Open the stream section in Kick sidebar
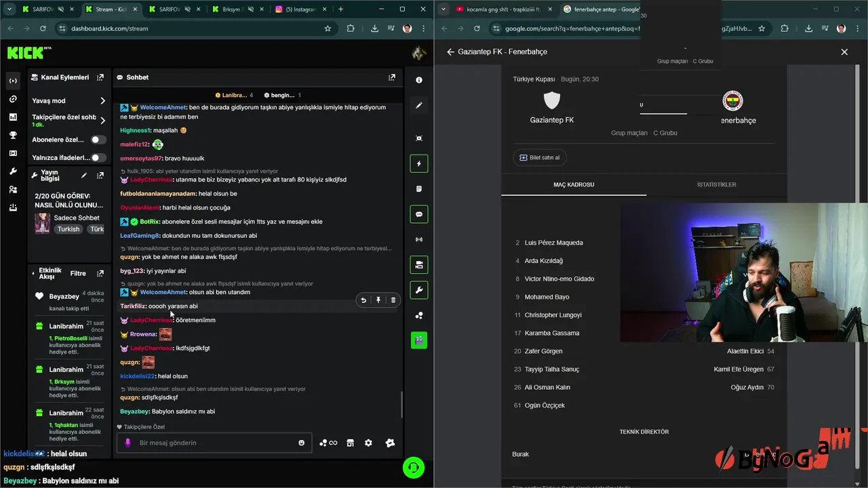The width and height of the screenshot is (868, 488). pyautogui.click(x=13, y=81)
